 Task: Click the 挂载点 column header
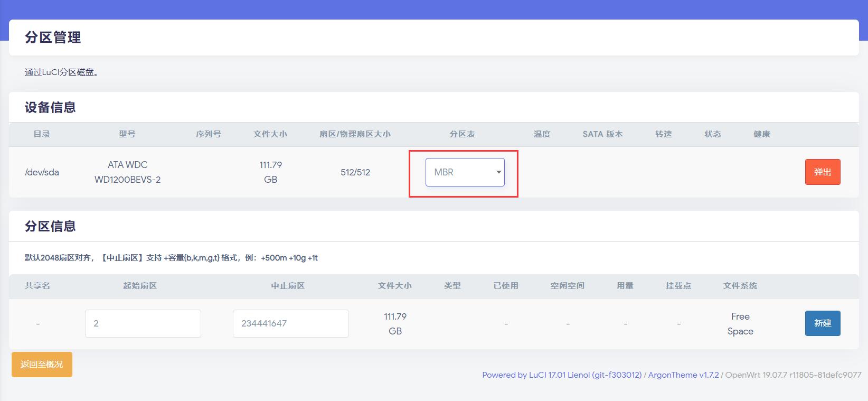pyautogui.click(x=678, y=286)
